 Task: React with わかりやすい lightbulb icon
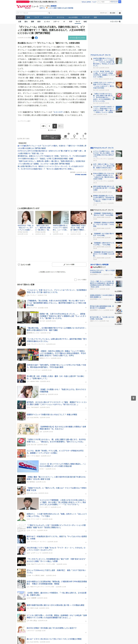74,137
